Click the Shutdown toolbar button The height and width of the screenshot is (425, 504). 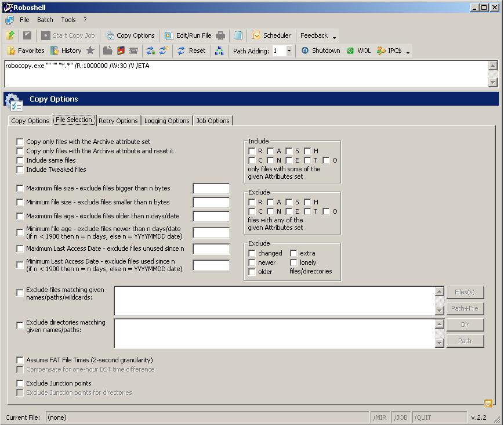pyautogui.click(x=321, y=51)
